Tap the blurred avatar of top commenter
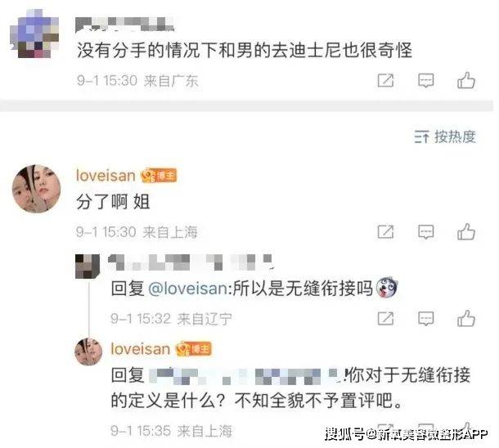 (x=34, y=34)
